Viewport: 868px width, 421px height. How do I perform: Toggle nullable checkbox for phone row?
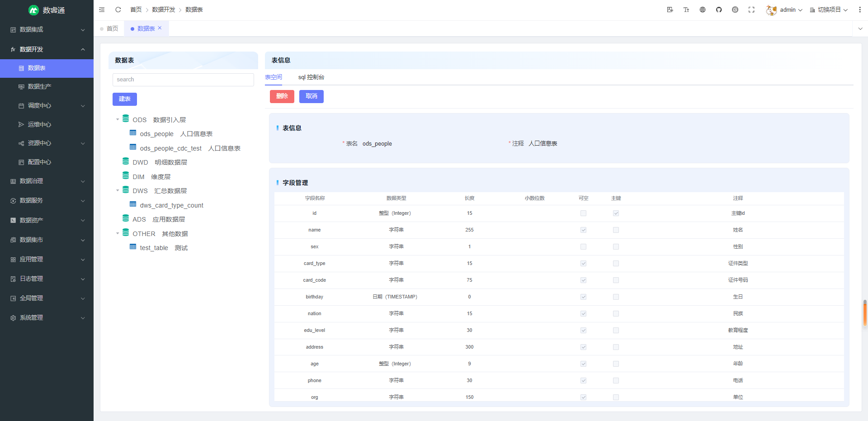(x=583, y=381)
